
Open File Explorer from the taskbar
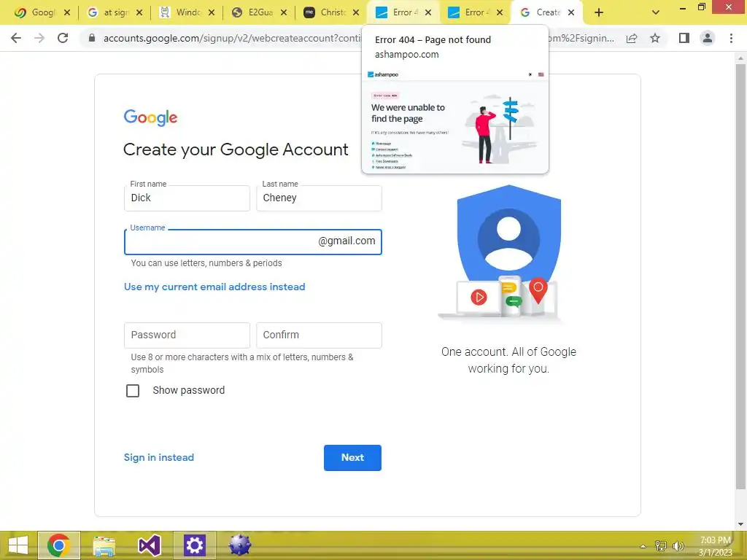pyautogui.click(x=104, y=545)
